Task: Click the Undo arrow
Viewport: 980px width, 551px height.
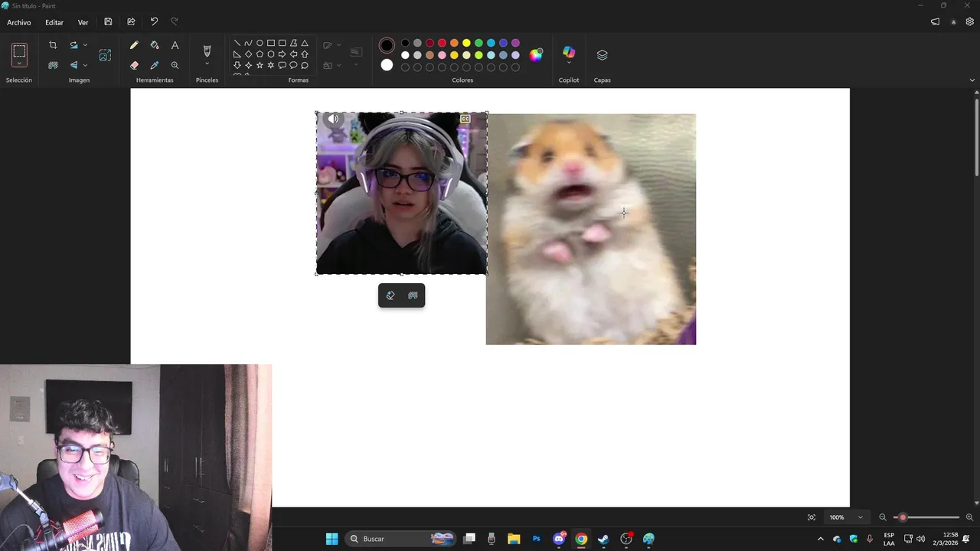Action: coord(154,22)
